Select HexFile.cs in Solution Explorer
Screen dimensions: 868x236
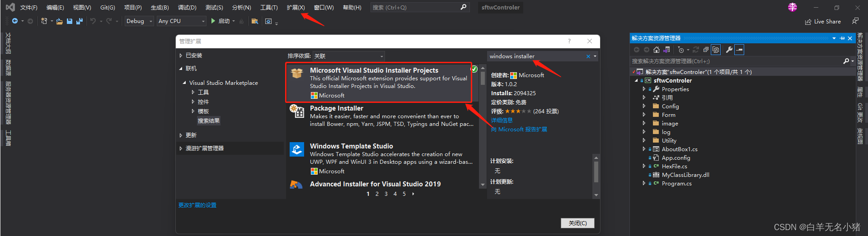[674, 167]
